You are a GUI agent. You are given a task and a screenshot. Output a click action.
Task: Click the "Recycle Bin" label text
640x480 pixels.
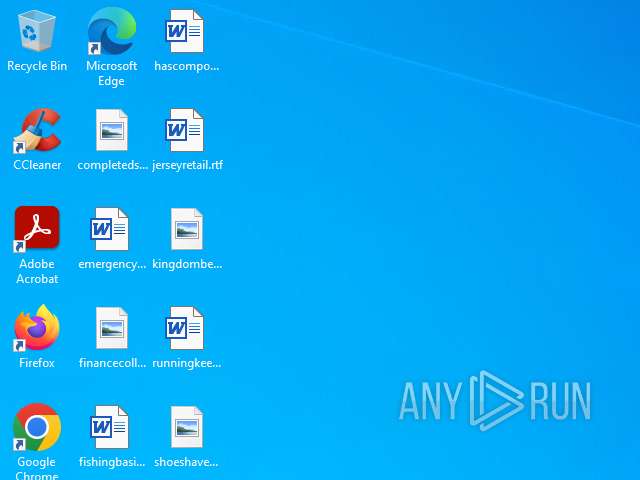(37, 66)
